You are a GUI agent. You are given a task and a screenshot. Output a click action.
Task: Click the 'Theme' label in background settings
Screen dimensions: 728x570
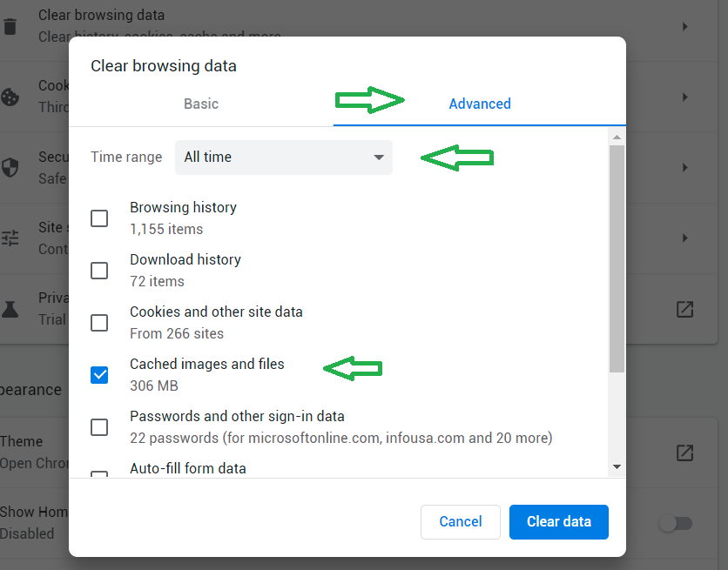22,441
